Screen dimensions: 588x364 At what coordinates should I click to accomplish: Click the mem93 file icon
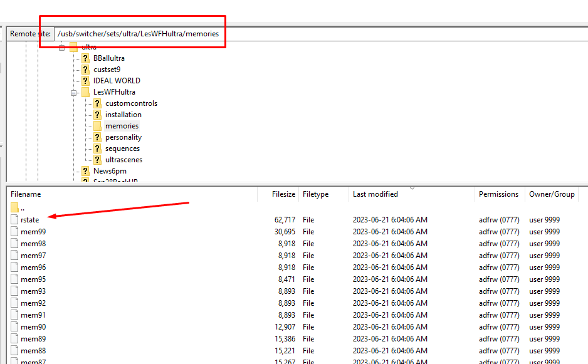pos(14,291)
